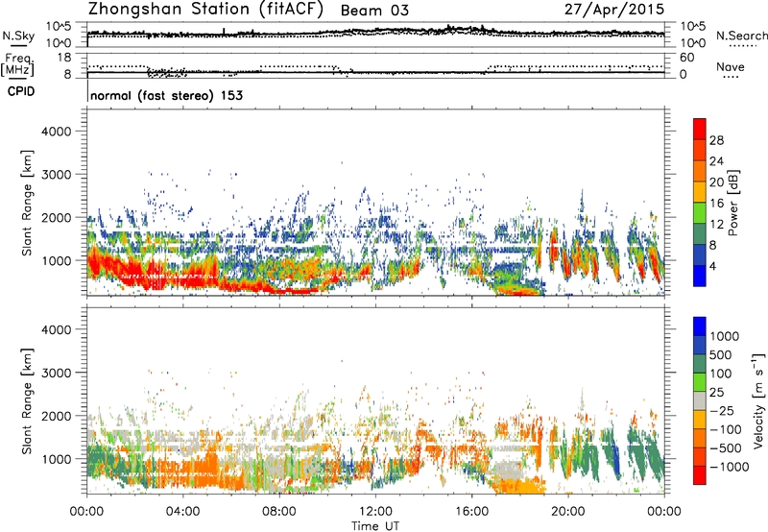768x532 pixels.
Task: Pick the red bottom segment of Velocity colorbar
Action: (x=700, y=475)
